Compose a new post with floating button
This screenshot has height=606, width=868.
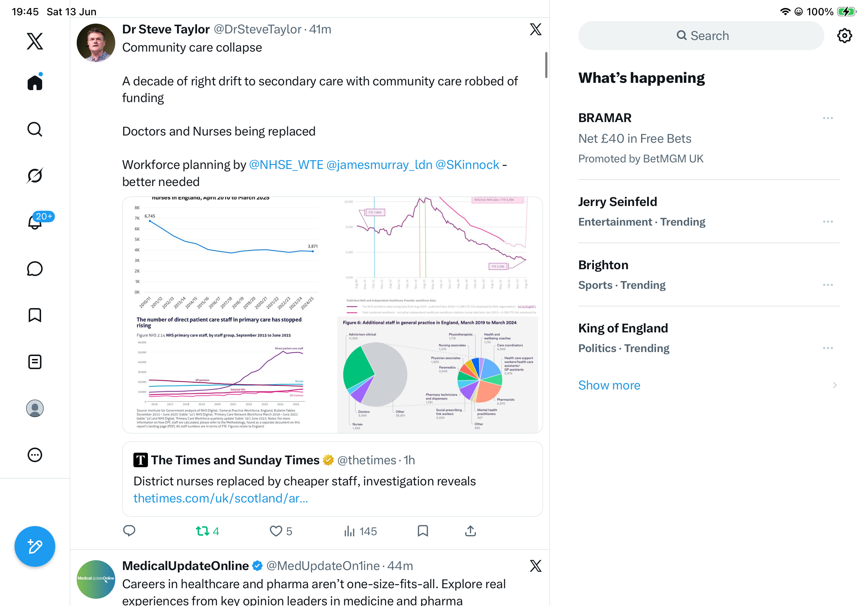35,546
